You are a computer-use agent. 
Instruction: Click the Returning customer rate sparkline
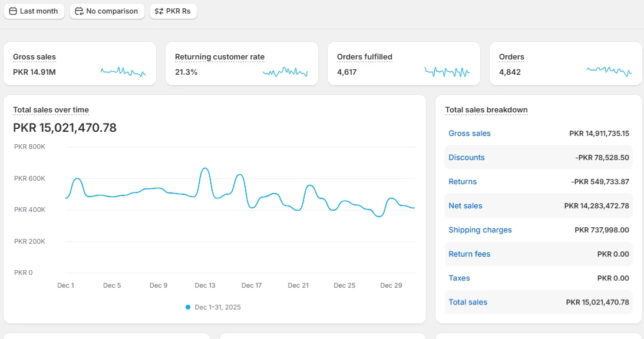click(x=285, y=72)
